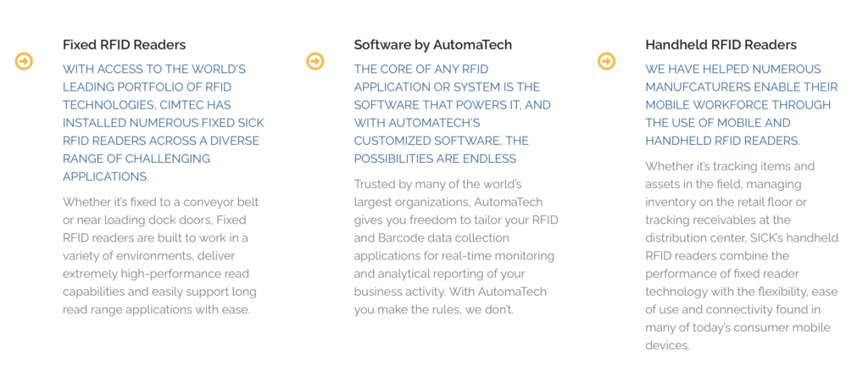868x368 pixels.
Task: Select blue text 'THE CORE OF ANY RFID'
Action: coord(421,70)
